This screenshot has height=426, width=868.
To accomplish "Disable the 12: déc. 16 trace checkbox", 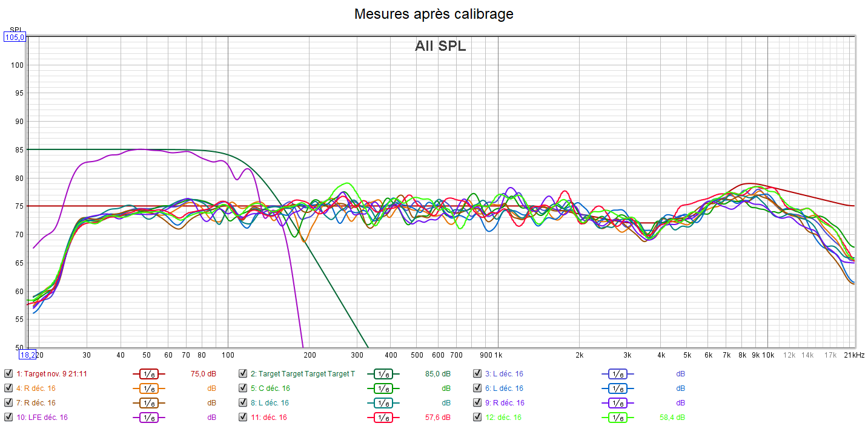I will tap(477, 418).
